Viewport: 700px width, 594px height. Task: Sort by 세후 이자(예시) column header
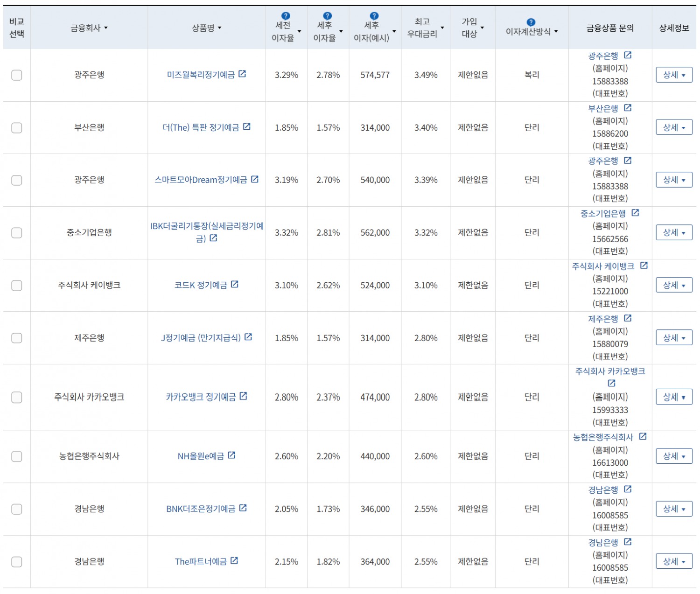tap(375, 31)
